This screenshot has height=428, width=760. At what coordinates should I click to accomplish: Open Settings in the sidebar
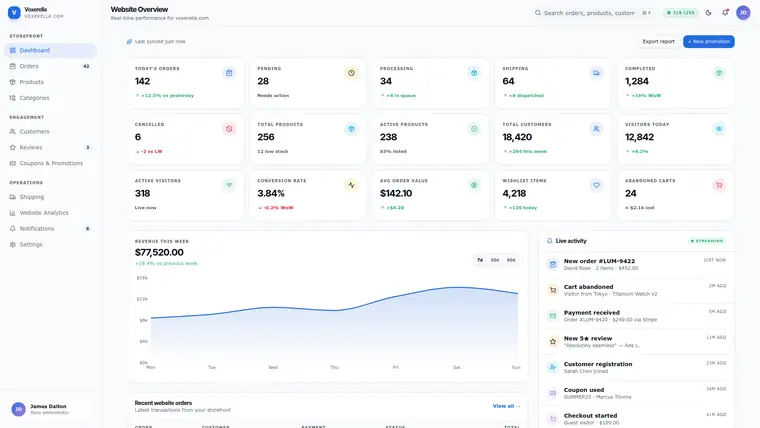50,245
